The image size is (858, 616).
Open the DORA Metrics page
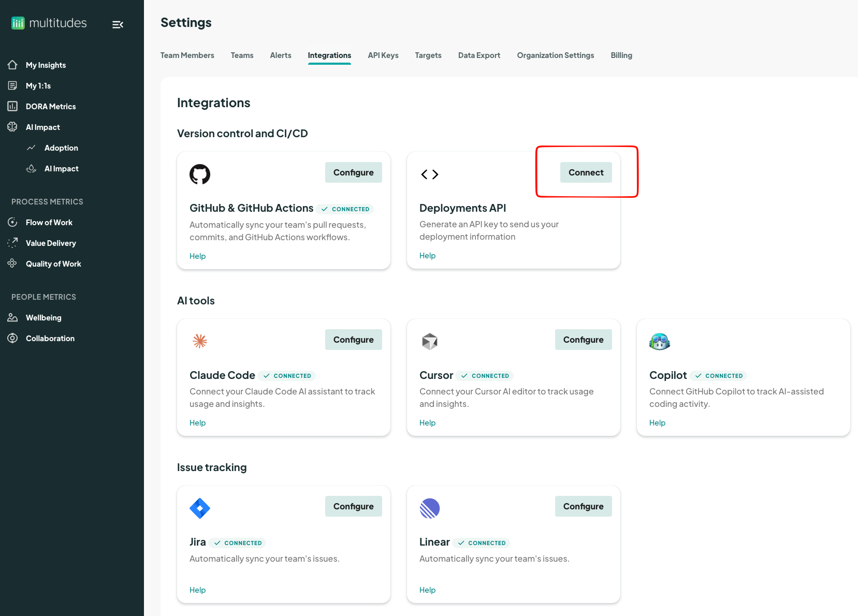pos(51,107)
